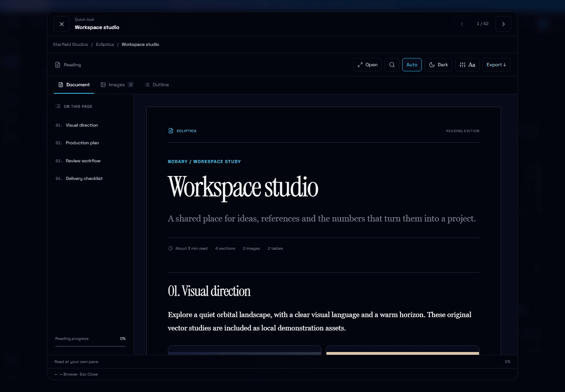The image size is (565, 392).
Task: Click 'Read at your own pace.' status text
Action: pos(77,362)
